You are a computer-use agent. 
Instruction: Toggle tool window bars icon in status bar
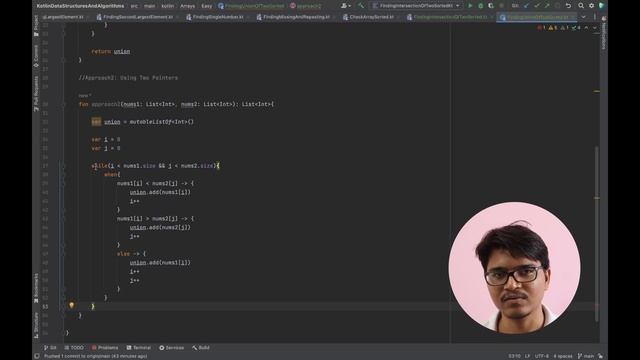tap(37, 356)
